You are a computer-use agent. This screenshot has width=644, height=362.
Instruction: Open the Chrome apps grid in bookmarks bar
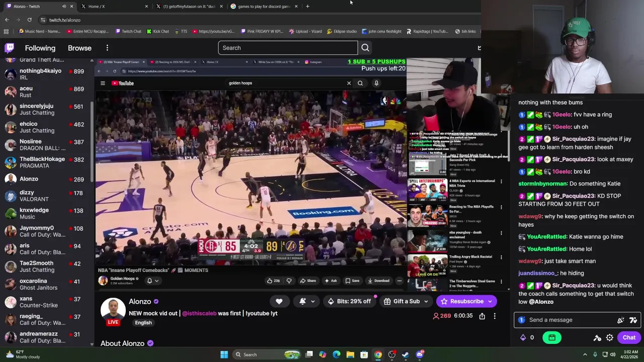(x=6, y=31)
